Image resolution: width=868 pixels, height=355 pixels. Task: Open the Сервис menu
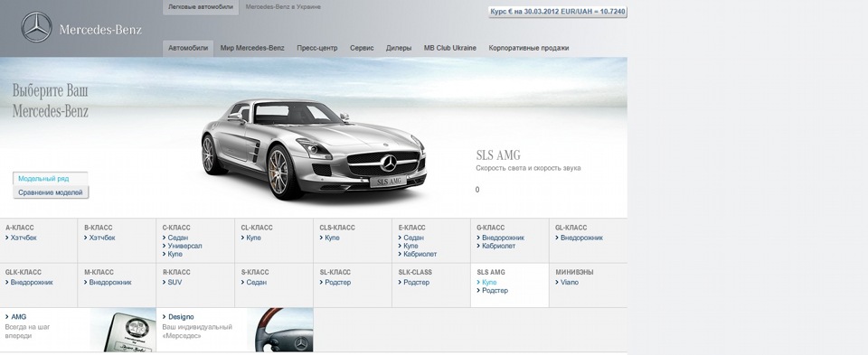(x=362, y=48)
